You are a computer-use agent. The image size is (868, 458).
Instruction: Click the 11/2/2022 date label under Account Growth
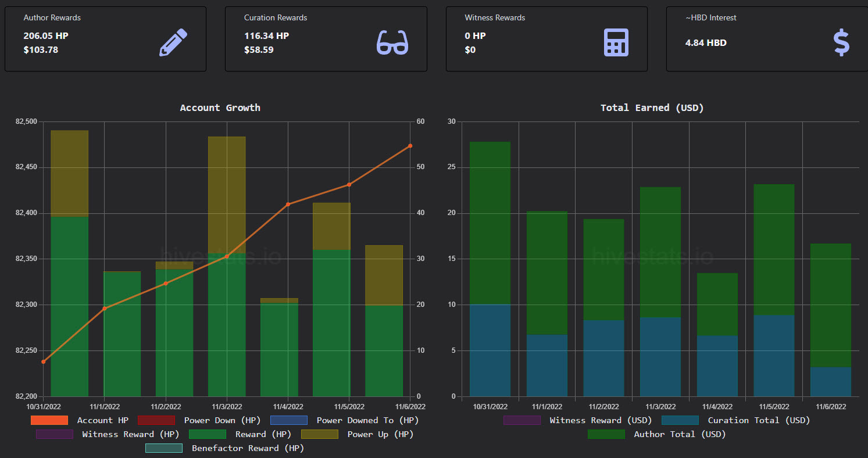(x=166, y=407)
